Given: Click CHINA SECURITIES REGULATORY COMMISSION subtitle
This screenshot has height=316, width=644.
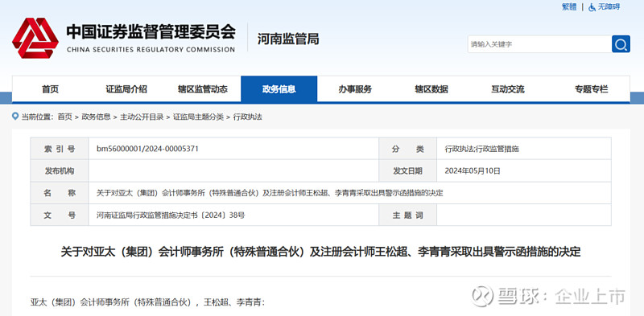Looking at the screenshot, I should (151, 50).
